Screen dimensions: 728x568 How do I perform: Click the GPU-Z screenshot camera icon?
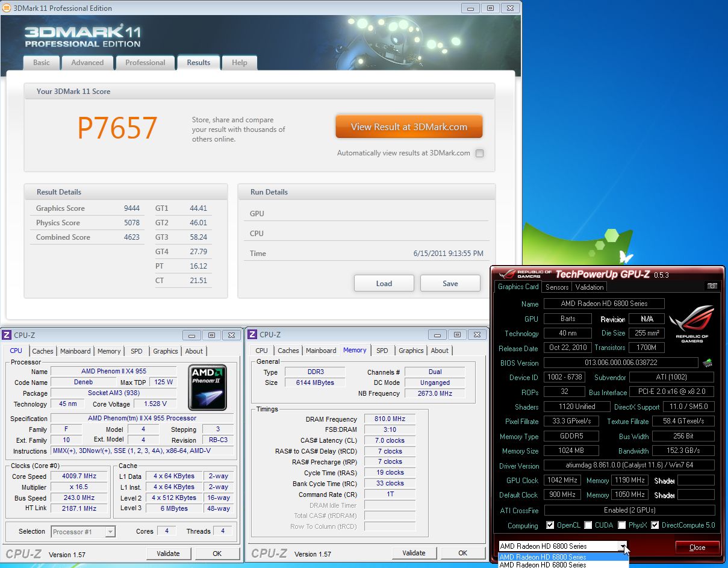[712, 287]
